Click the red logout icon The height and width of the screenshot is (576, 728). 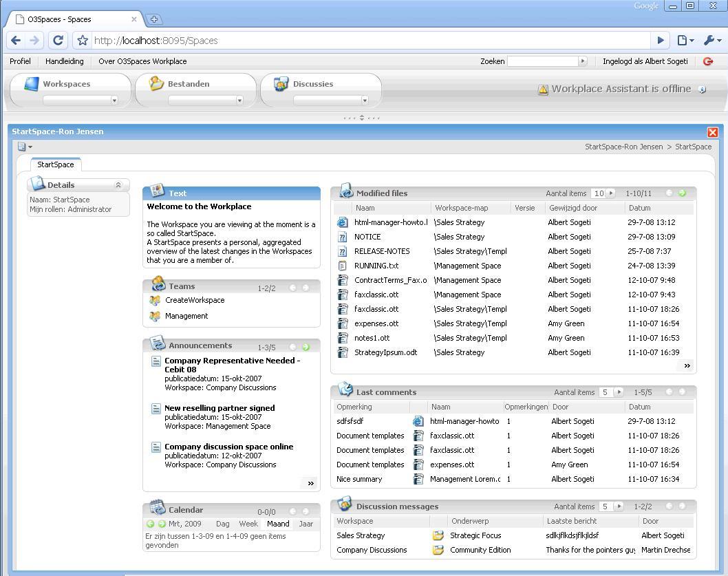(708, 61)
